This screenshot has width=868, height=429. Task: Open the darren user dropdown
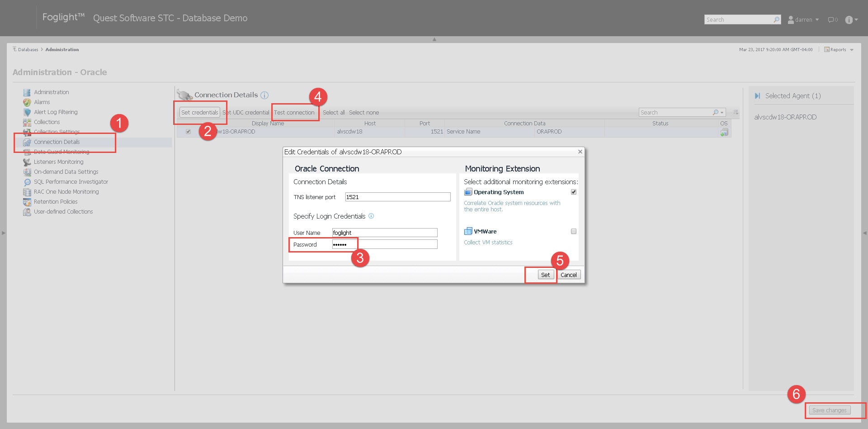coord(803,20)
